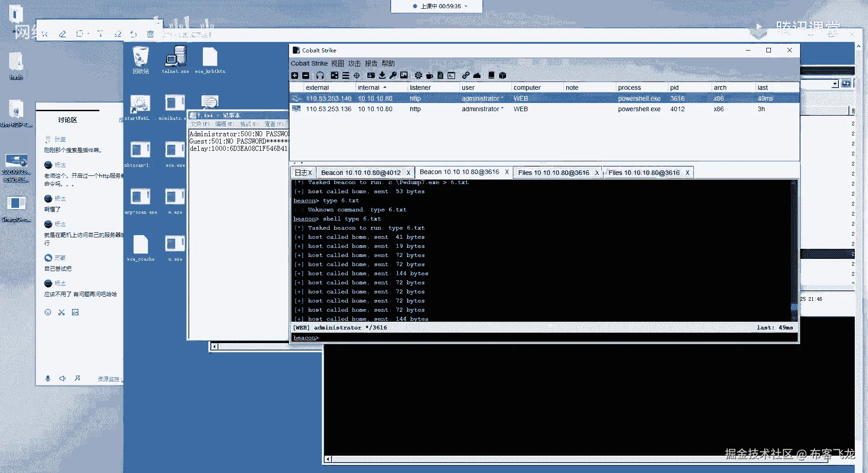868x473 pixels.
Task: Select session row with external 110.53.253.140
Action: pyautogui.click(x=544, y=98)
